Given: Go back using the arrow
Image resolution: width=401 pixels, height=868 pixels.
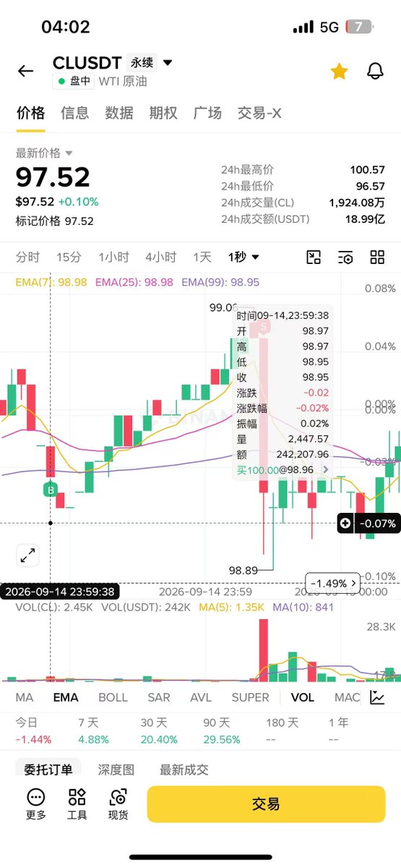Looking at the screenshot, I should click(x=25, y=71).
